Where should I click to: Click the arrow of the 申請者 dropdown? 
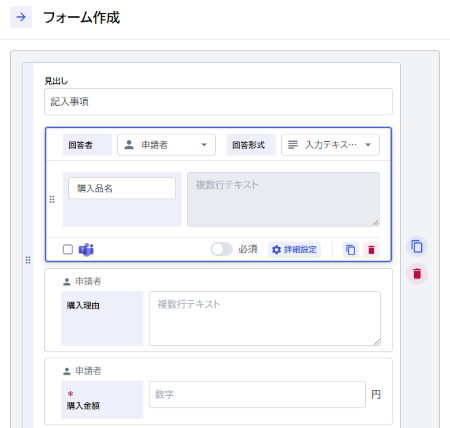pyautogui.click(x=204, y=145)
